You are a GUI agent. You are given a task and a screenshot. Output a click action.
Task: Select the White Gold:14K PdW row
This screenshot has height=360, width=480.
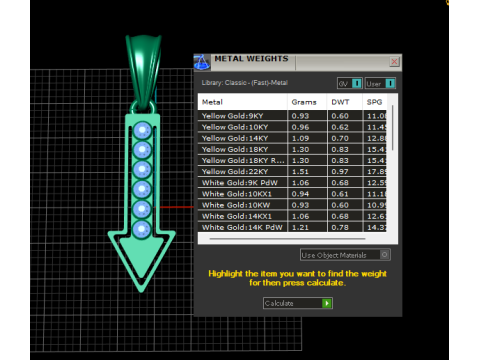pyautogui.click(x=292, y=227)
